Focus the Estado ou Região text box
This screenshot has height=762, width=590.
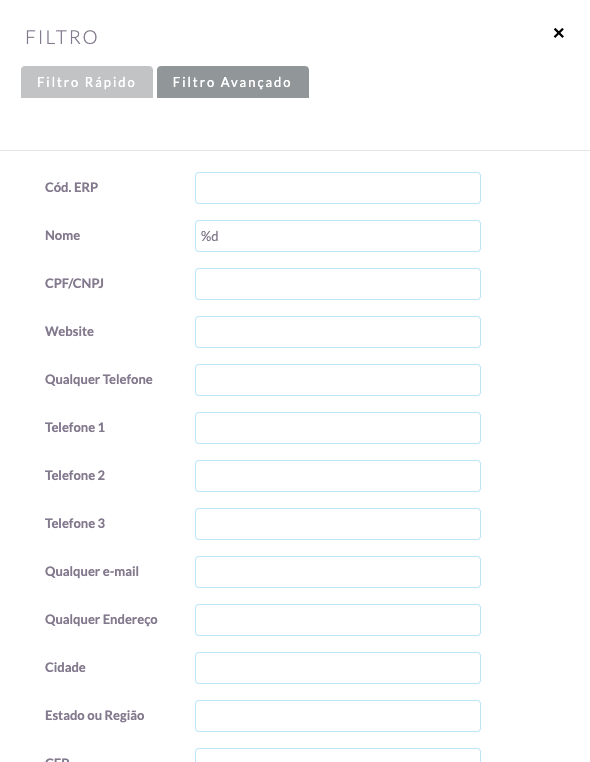pos(338,716)
